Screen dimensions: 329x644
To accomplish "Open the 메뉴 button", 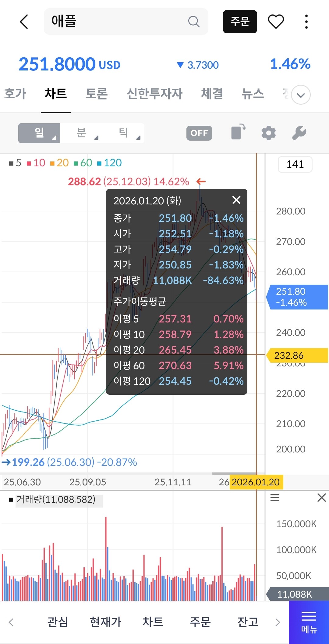I will point(309,622).
